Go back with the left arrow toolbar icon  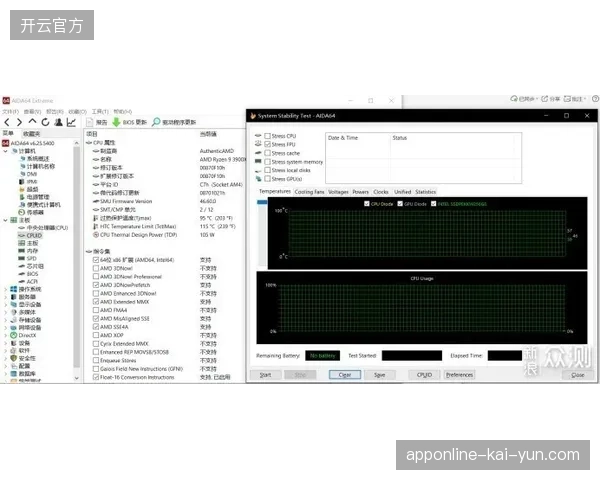(7, 122)
